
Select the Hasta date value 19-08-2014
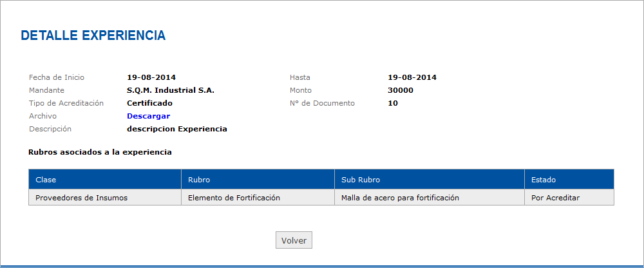click(x=412, y=77)
